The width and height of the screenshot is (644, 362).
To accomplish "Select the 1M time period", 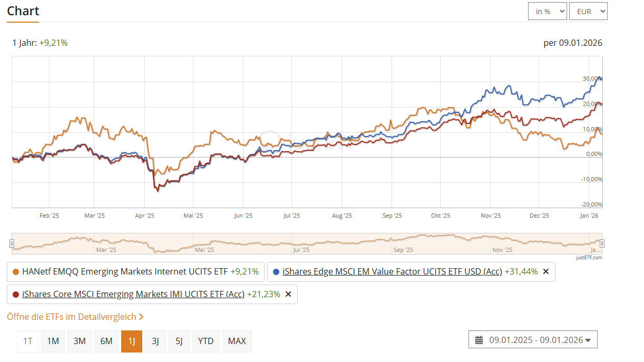I will coord(53,341).
